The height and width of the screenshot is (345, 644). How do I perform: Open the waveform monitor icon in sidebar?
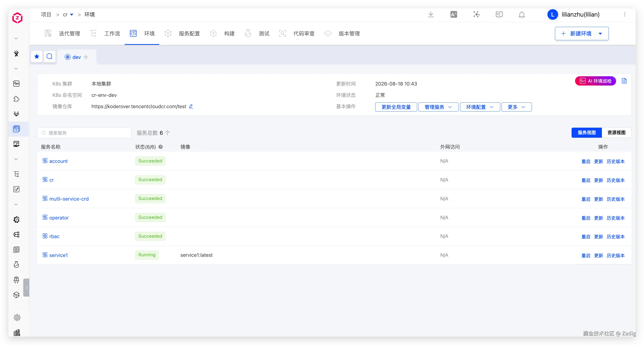click(x=17, y=84)
